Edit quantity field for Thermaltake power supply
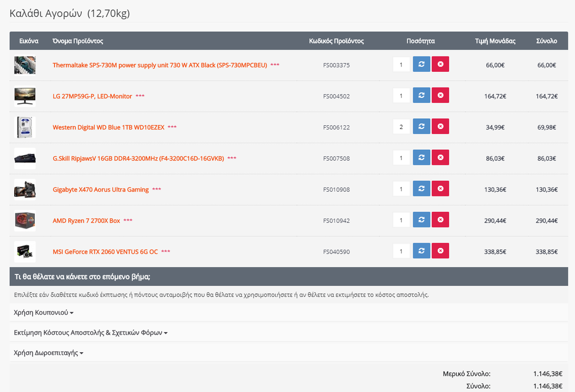575x392 pixels. 401,64
